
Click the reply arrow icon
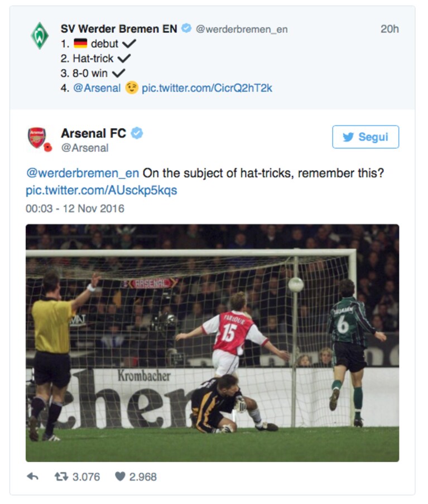coord(32,476)
